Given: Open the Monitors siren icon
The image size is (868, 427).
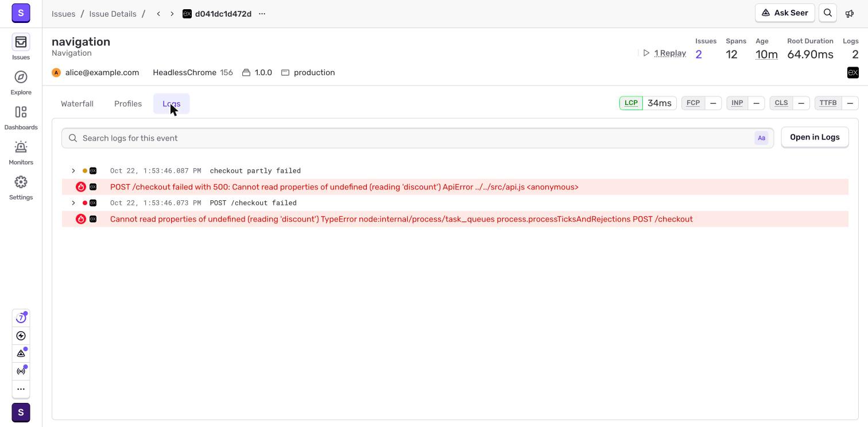Looking at the screenshot, I should [21, 147].
